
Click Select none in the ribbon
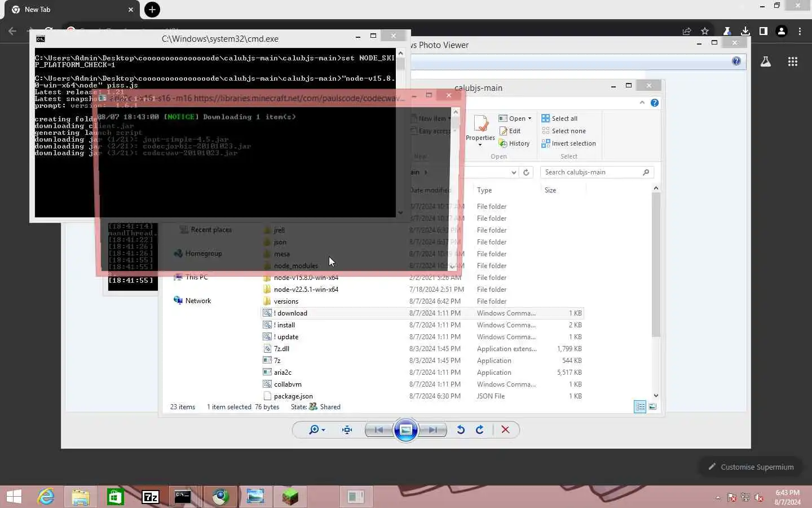564,131
